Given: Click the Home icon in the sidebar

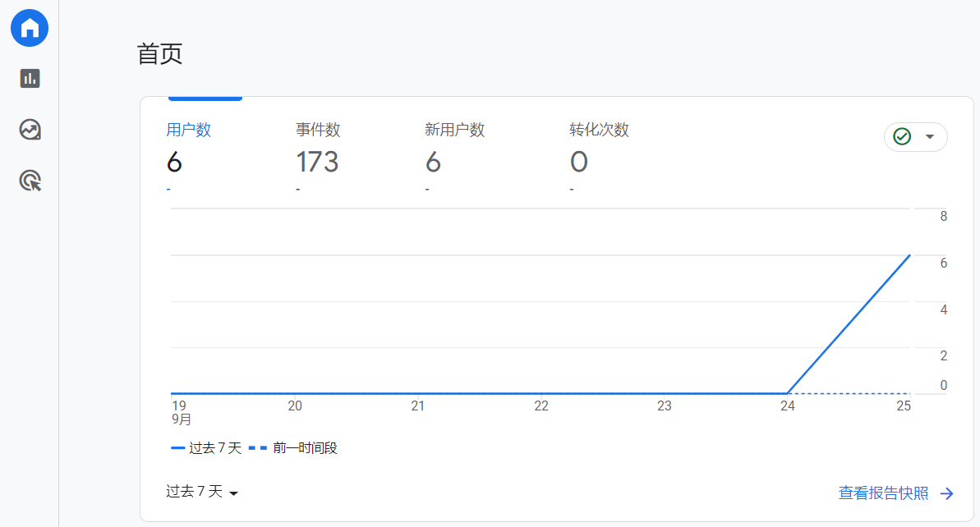Looking at the screenshot, I should pos(30,29).
